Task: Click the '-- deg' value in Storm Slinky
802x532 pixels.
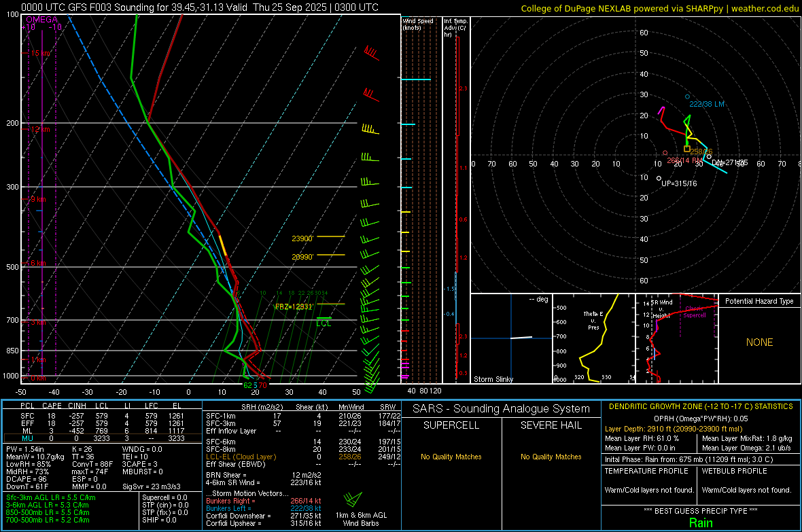Action: [538, 299]
